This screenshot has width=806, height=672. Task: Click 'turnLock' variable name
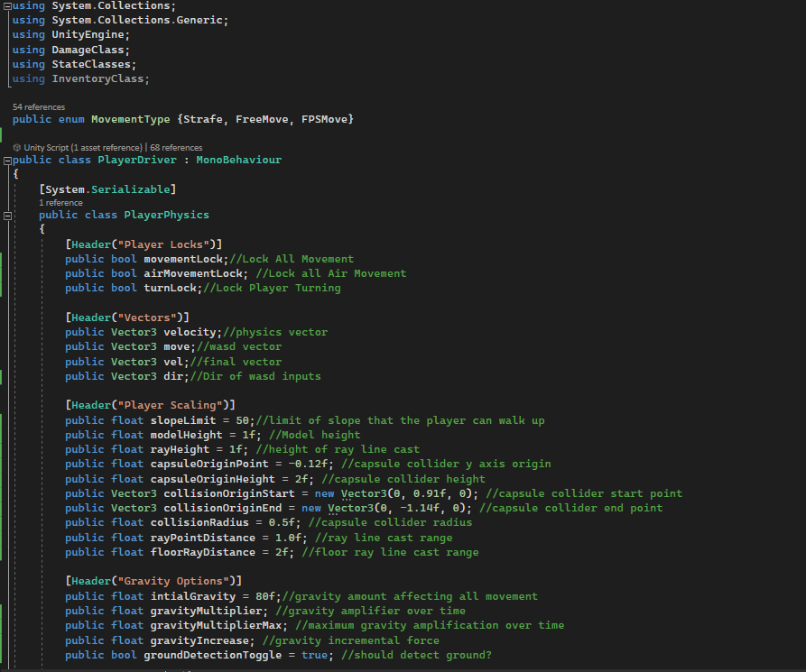[x=171, y=288]
